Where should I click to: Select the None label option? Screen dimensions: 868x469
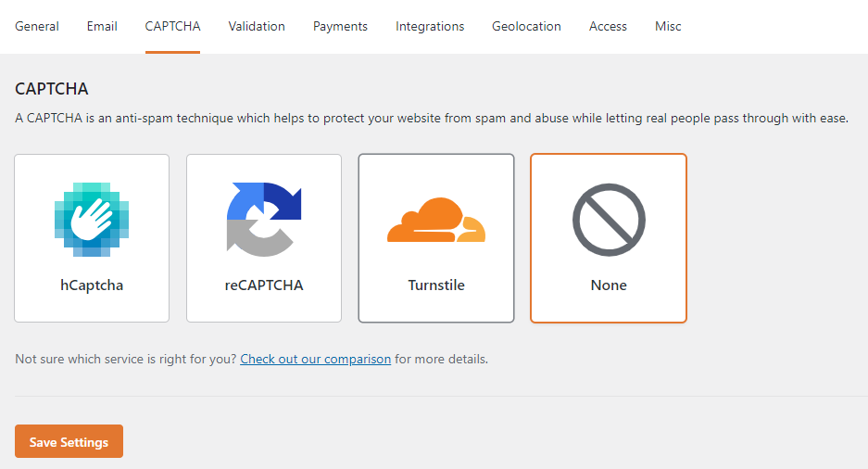coord(609,285)
